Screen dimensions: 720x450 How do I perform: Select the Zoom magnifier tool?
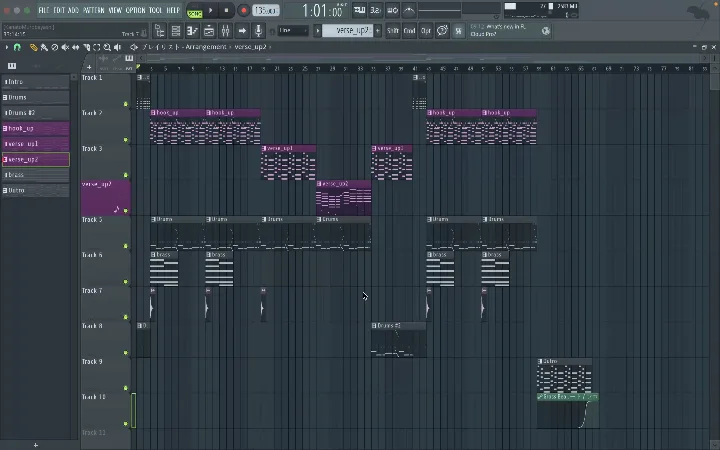(x=107, y=47)
